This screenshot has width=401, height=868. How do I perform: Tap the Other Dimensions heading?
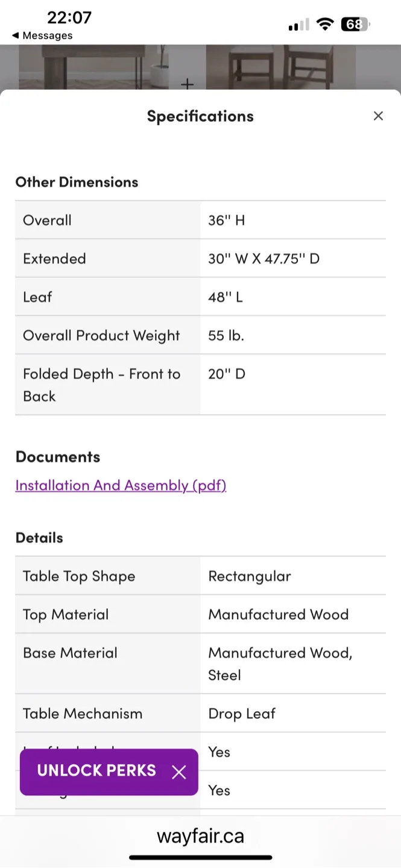coord(77,182)
